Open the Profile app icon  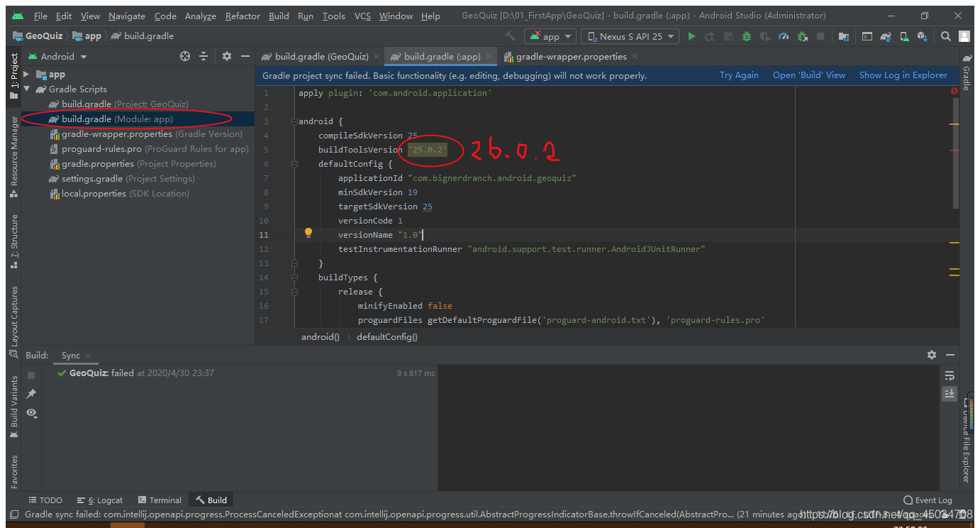click(784, 35)
